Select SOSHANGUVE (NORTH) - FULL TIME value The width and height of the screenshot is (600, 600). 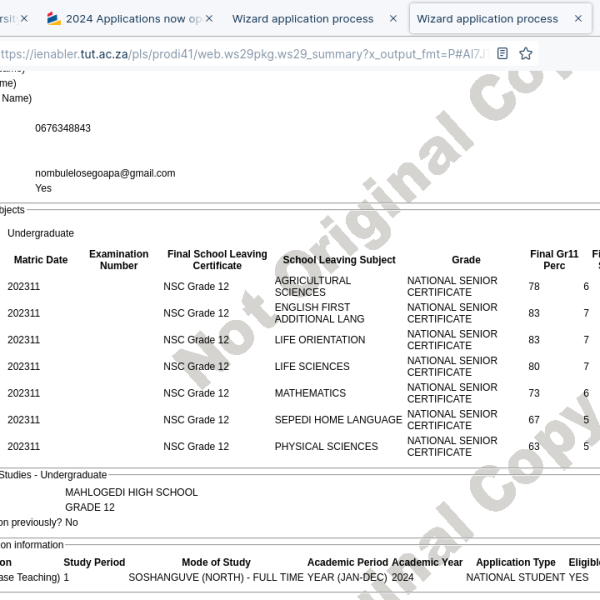(x=216, y=577)
